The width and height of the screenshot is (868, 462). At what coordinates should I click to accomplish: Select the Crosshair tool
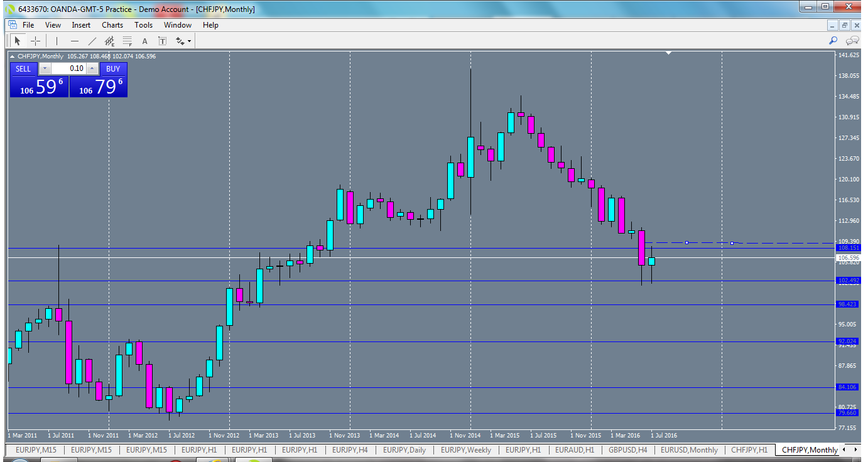click(35, 40)
